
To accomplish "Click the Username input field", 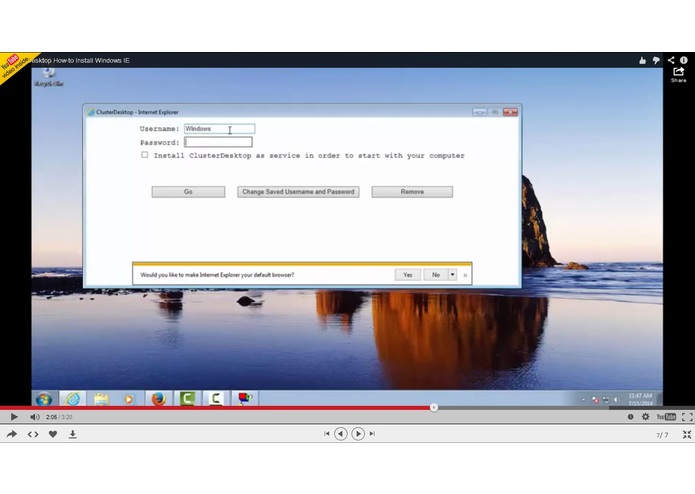I will coord(219,129).
